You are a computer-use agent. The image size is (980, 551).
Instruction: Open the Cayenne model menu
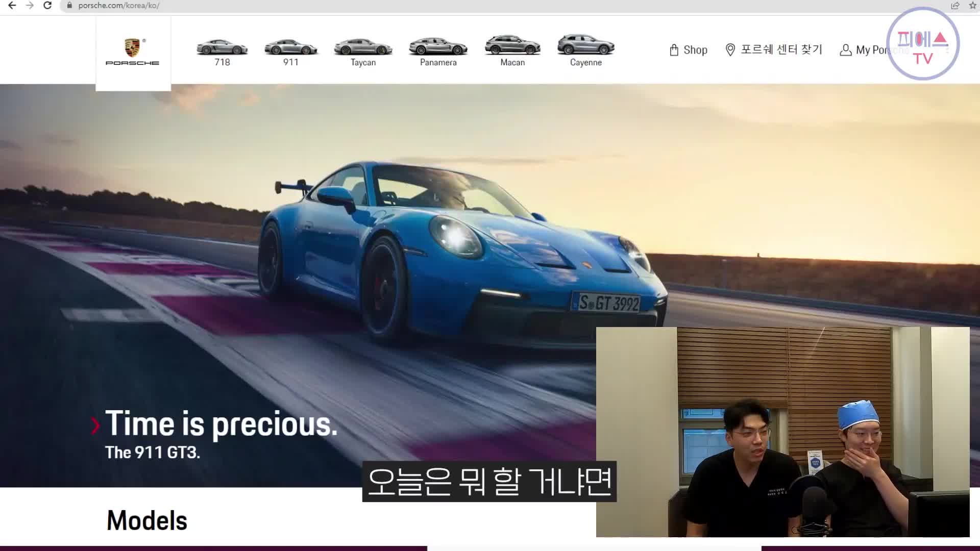[x=586, y=51]
